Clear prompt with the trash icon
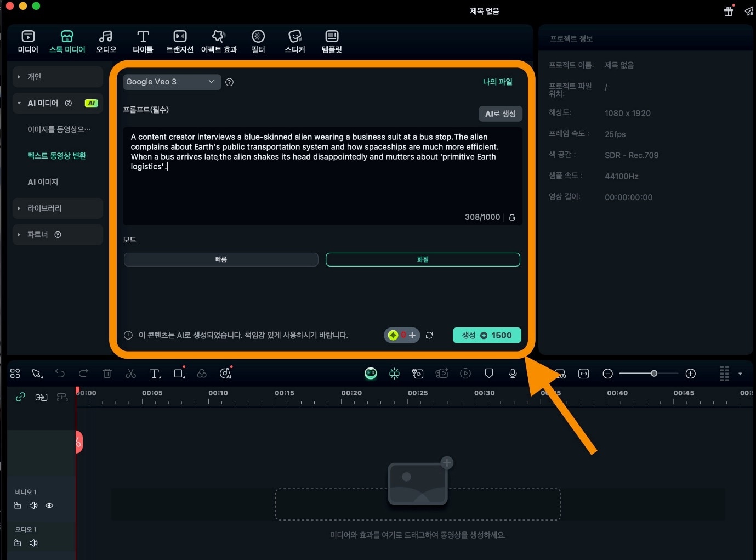756x560 pixels. [x=512, y=218]
